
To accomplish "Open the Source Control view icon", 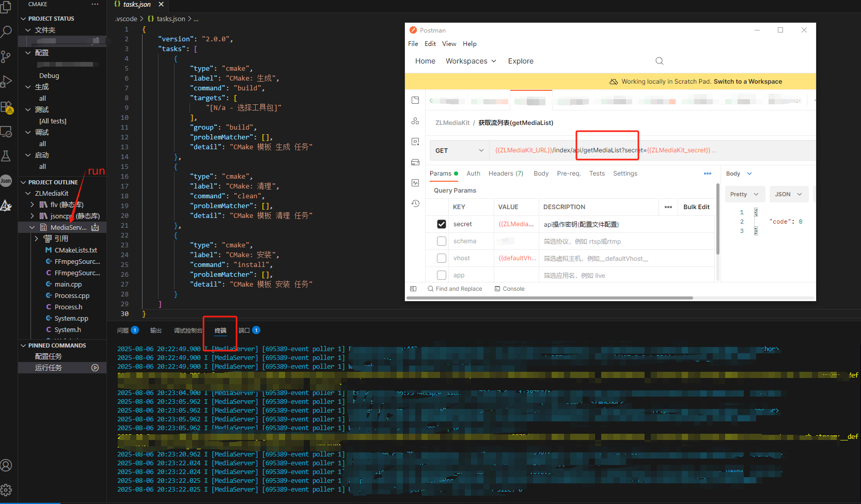I will [6, 56].
